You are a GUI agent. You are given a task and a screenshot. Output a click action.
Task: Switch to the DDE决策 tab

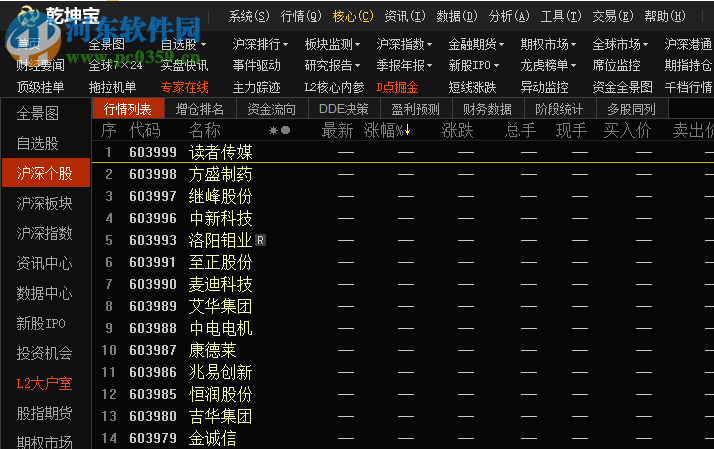[x=344, y=109]
